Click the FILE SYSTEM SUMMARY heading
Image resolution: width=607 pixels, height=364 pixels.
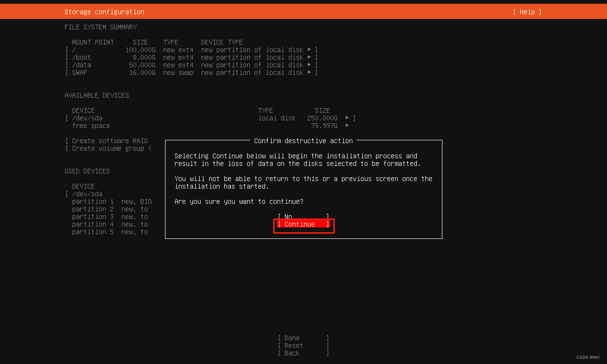pos(101,27)
